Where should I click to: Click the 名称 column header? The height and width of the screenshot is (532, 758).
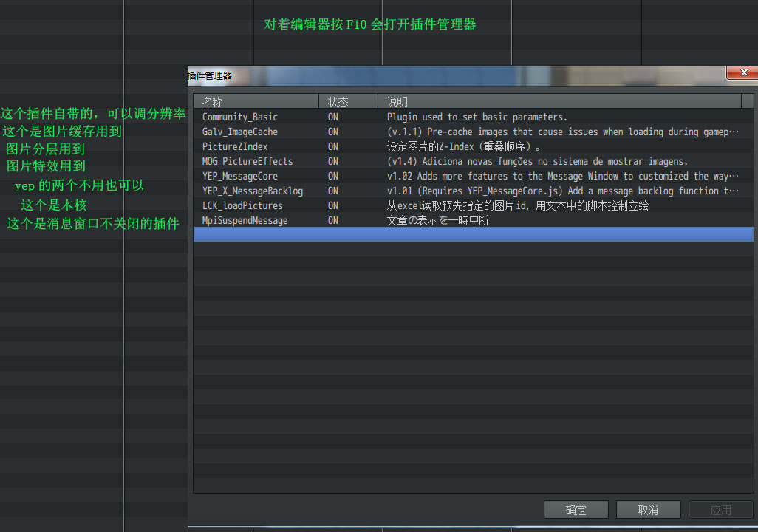pos(256,101)
